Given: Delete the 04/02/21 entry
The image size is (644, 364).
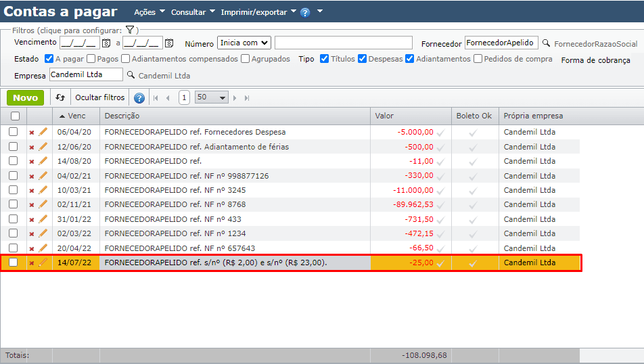Looking at the screenshot, I should click(32, 176).
